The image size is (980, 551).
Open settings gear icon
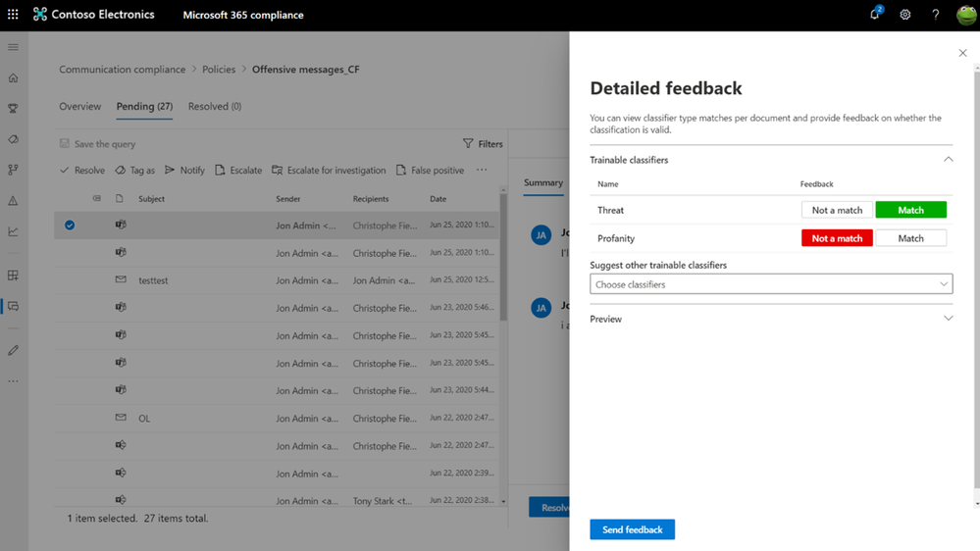pyautogui.click(x=905, y=15)
